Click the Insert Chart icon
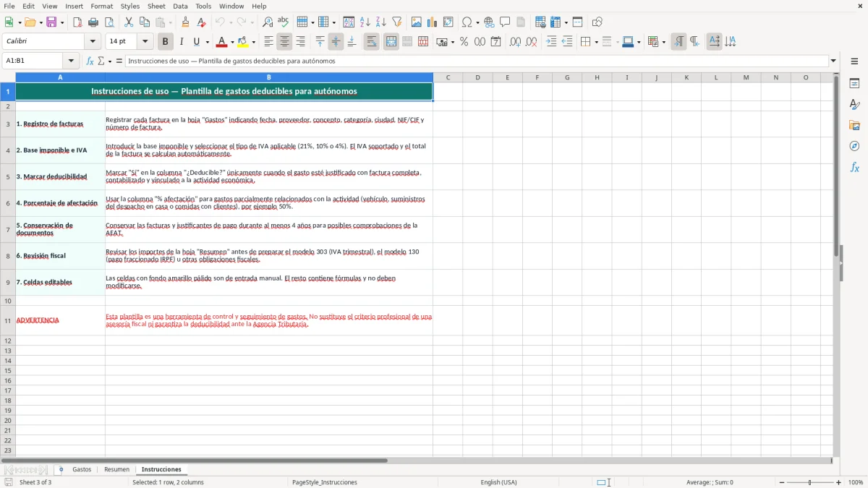 click(433, 22)
